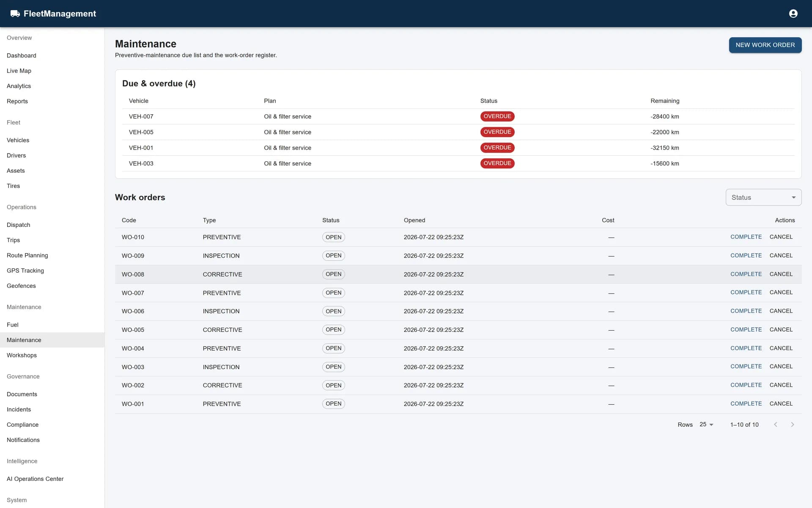Navigate to Analytics page
This screenshot has height=508, width=812.
(52, 86)
